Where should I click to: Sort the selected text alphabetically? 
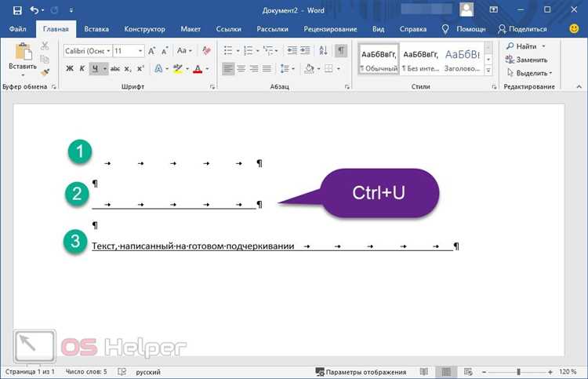(323, 50)
